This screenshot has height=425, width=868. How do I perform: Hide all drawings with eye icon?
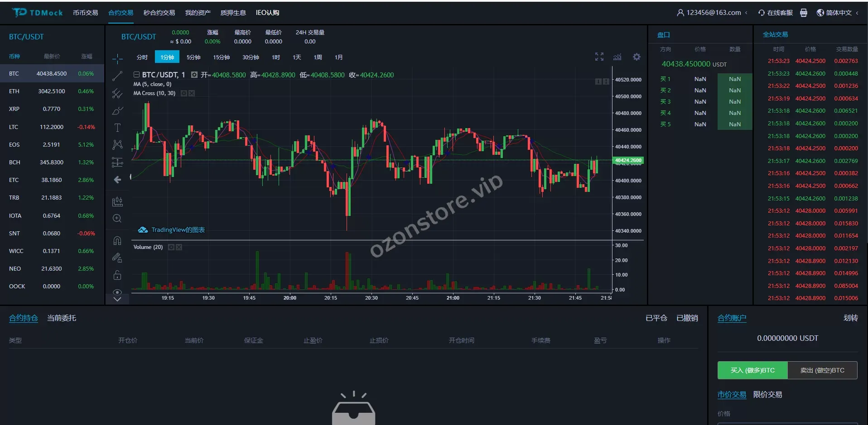(117, 292)
